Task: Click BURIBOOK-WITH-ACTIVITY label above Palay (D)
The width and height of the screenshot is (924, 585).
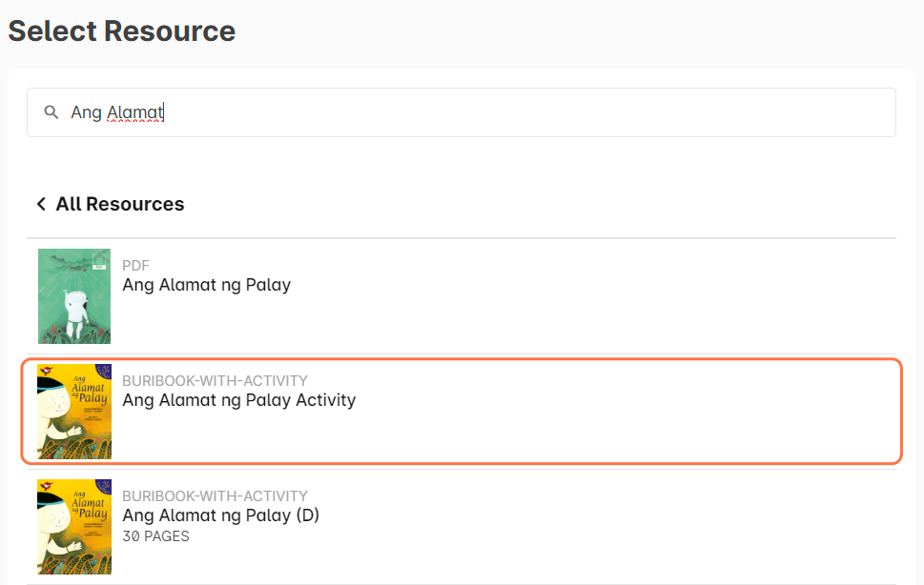Action: point(215,496)
